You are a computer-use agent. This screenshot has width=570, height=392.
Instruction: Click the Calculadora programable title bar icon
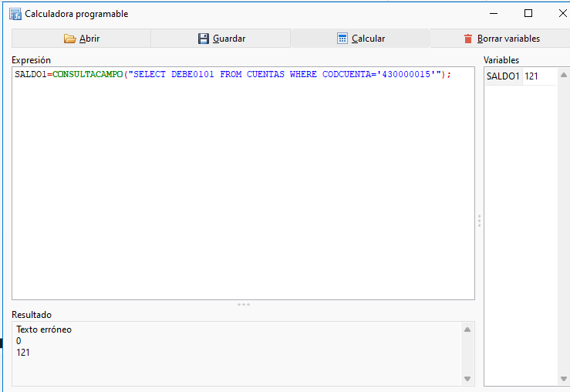[x=15, y=14]
